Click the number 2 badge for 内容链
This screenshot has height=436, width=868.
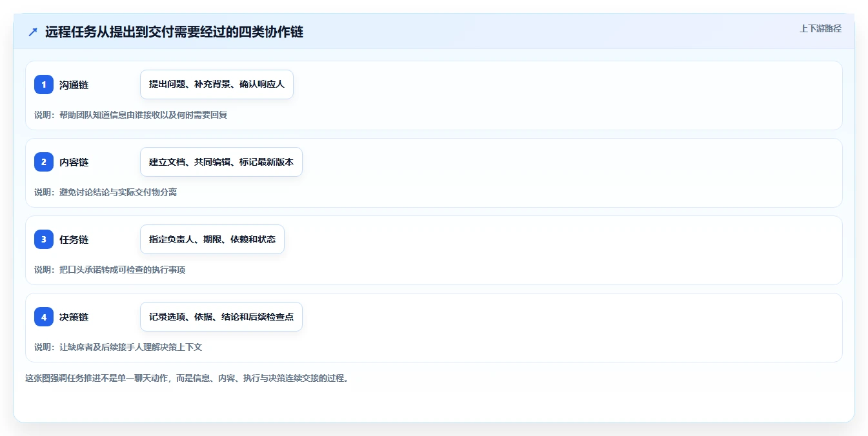pyautogui.click(x=44, y=162)
